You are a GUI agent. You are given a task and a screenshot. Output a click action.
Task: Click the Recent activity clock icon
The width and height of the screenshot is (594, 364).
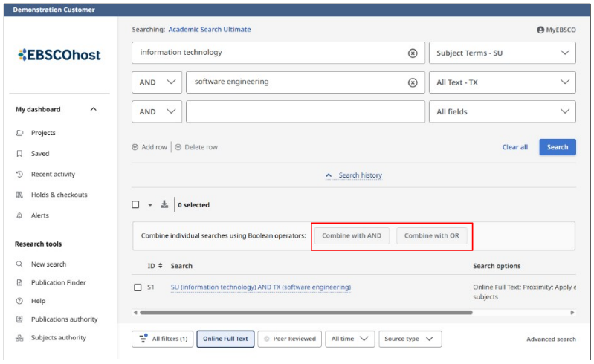pyautogui.click(x=19, y=174)
